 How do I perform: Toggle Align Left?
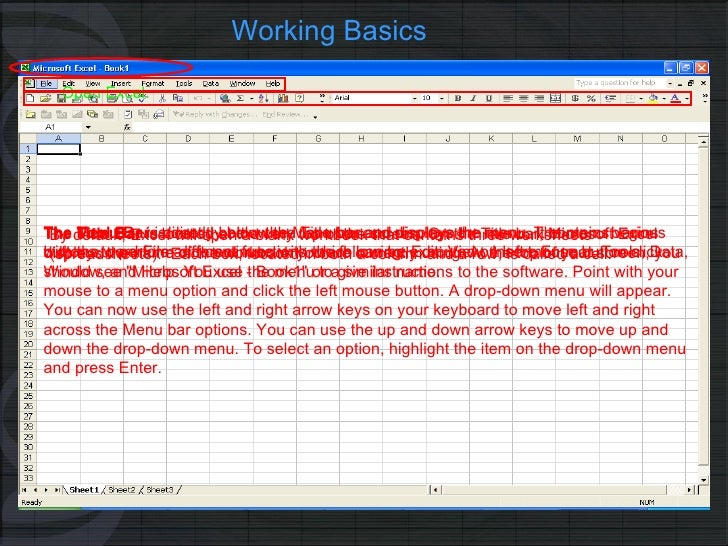508,98
